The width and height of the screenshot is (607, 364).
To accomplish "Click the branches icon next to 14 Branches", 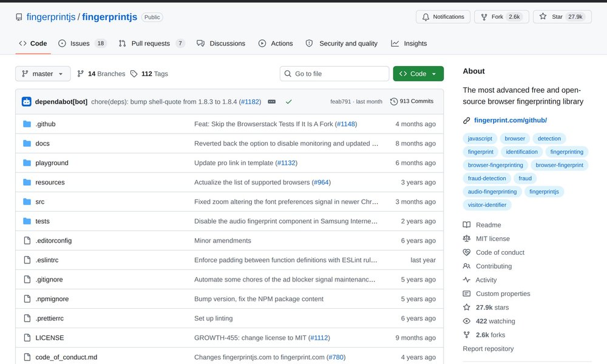I will (x=81, y=73).
